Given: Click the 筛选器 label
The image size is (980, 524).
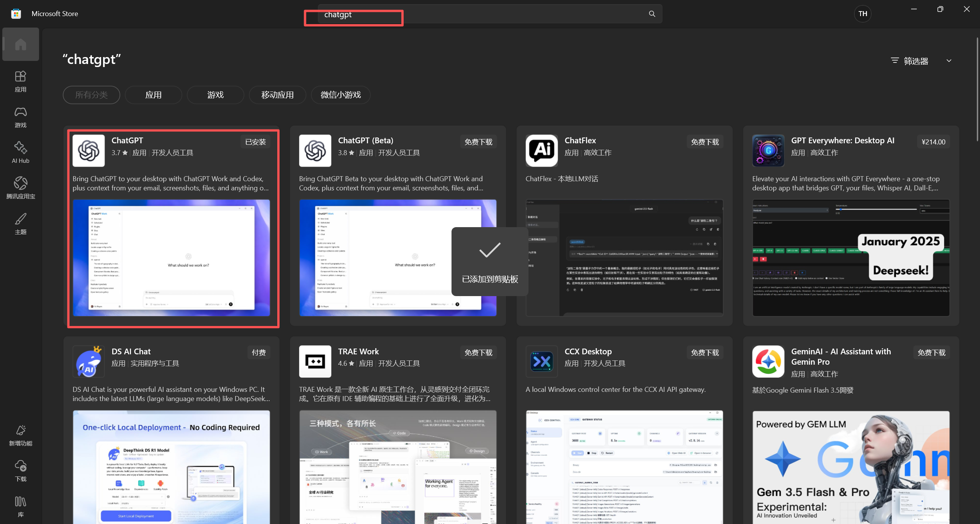Looking at the screenshot, I should pos(916,61).
